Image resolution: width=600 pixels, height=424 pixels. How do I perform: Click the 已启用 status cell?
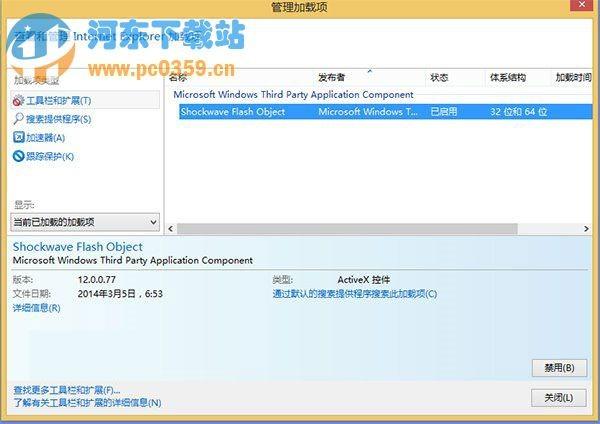click(444, 112)
